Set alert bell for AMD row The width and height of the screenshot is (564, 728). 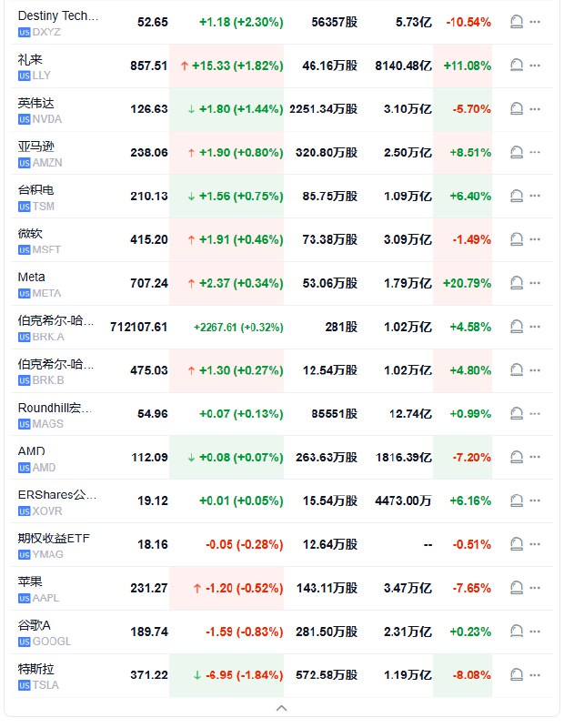516,458
